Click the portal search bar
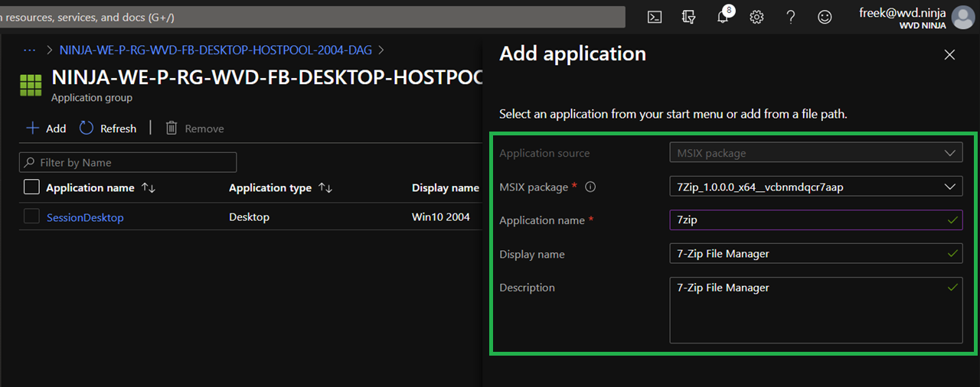This screenshot has height=387, width=980. [312, 17]
